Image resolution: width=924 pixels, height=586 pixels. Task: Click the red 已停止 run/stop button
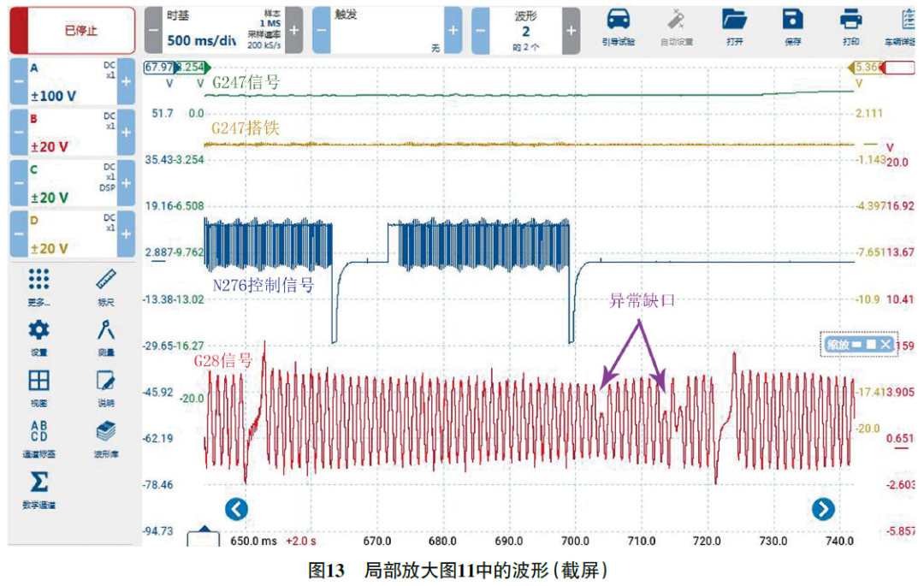[72, 30]
